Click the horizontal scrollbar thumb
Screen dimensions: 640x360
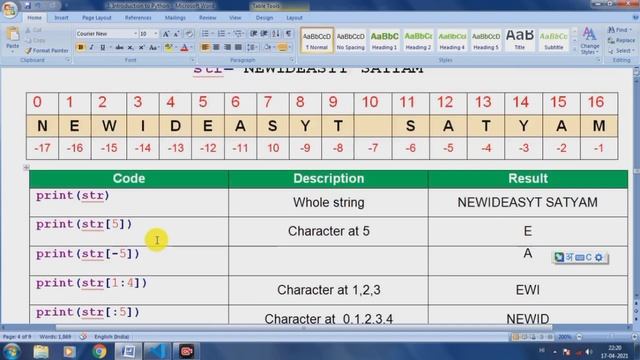point(304,327)
